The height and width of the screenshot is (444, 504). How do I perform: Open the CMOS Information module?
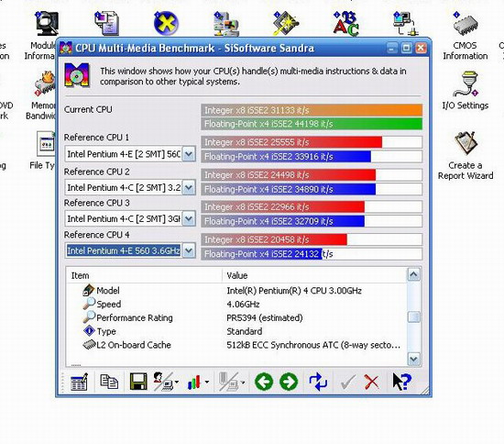tap(466, 36)
